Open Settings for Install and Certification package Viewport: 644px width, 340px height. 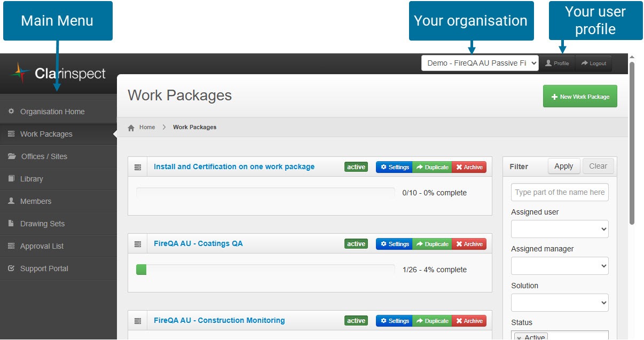394,167
